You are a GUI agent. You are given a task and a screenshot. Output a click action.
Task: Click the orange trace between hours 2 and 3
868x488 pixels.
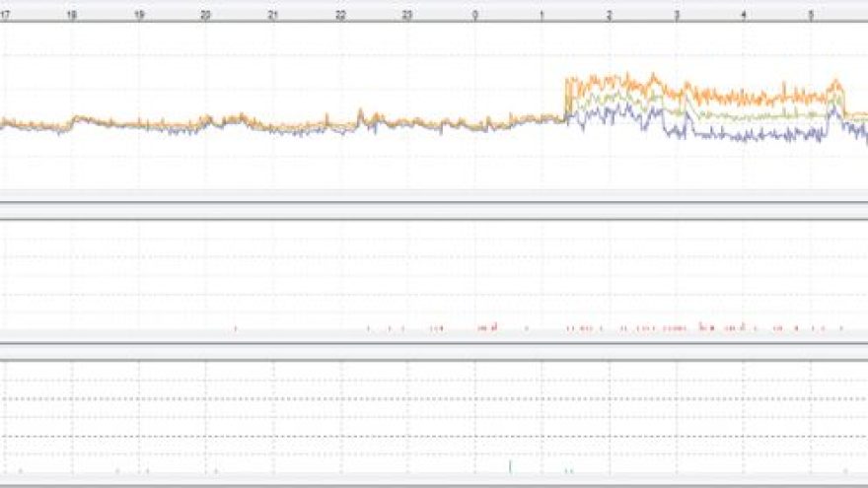coord(641,81)
